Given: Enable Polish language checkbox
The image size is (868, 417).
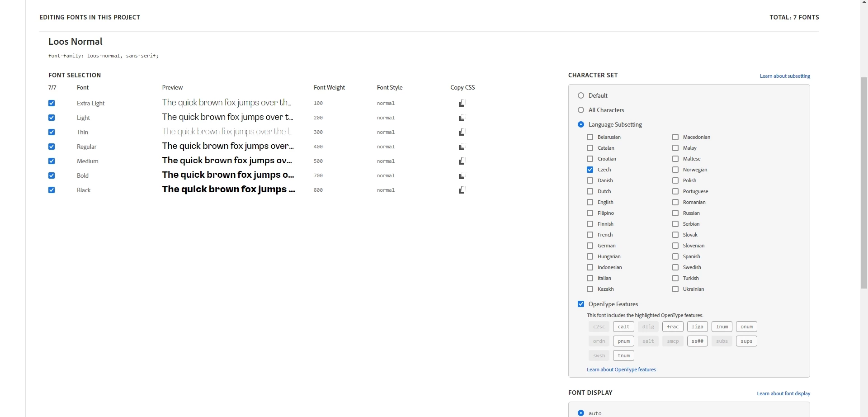Looking at the screenshot, I should (x=675, y=180).
